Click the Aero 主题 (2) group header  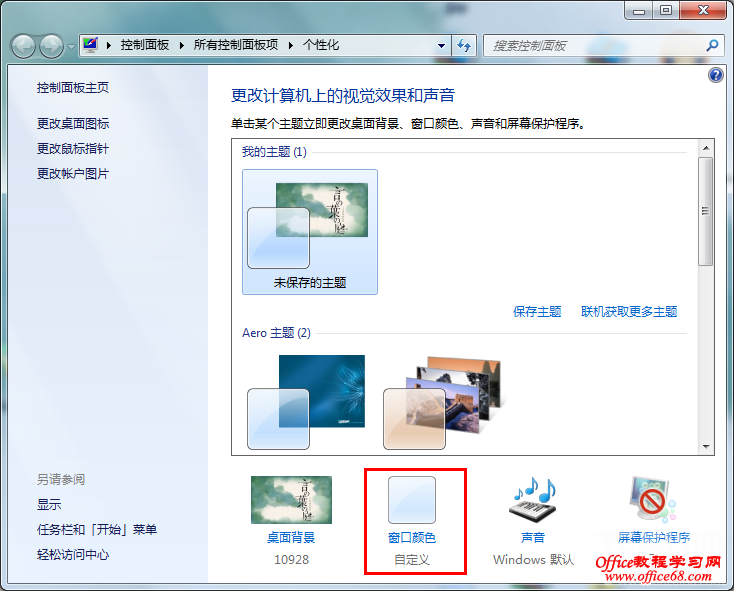(x=276, y=333)
